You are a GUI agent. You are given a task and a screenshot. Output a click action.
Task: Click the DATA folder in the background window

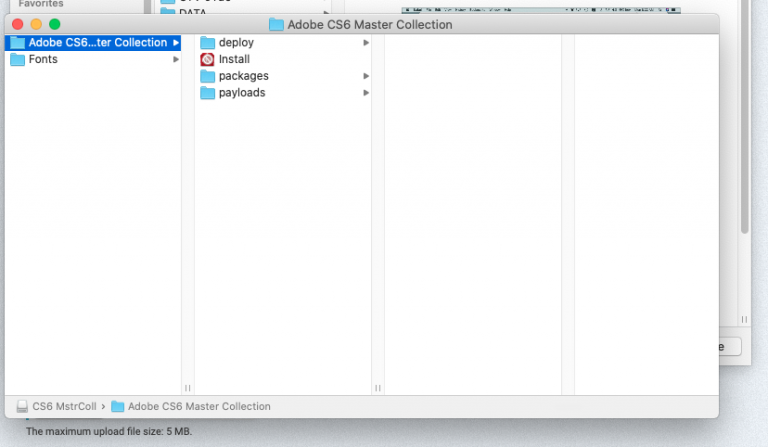point(192,10)
